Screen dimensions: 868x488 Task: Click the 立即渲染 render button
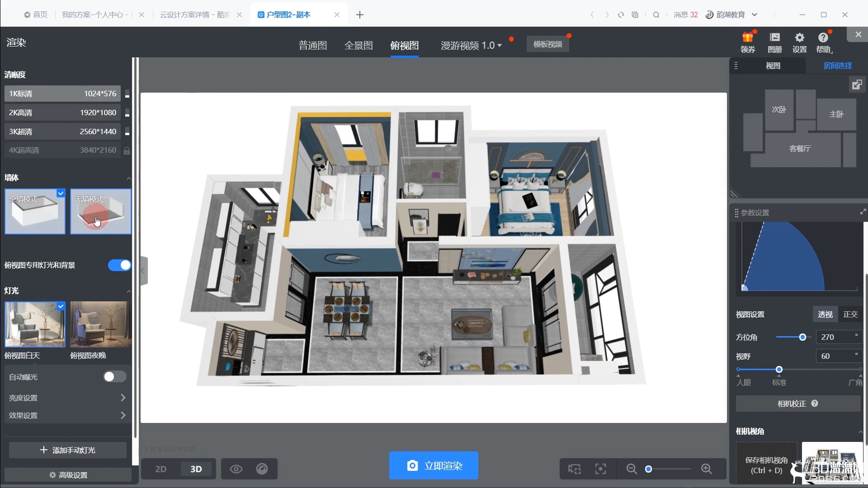[434, 465]
